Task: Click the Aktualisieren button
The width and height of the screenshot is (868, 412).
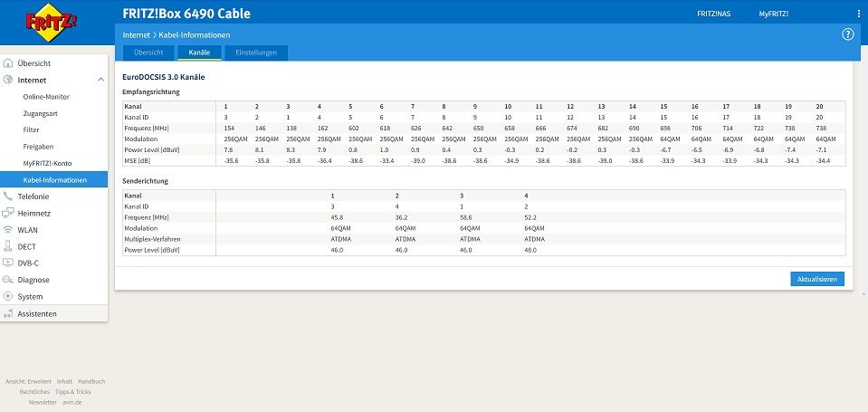Action: [x=817, y=279]
